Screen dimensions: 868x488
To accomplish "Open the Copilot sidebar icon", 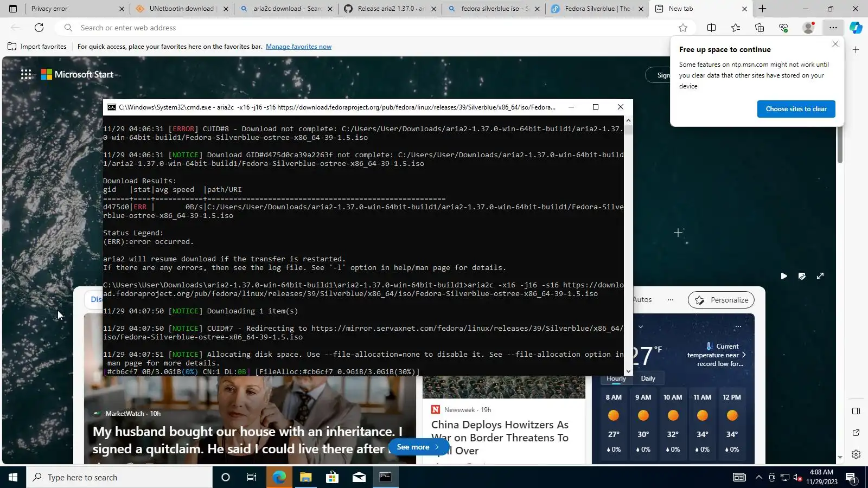I will coord(856,28).
